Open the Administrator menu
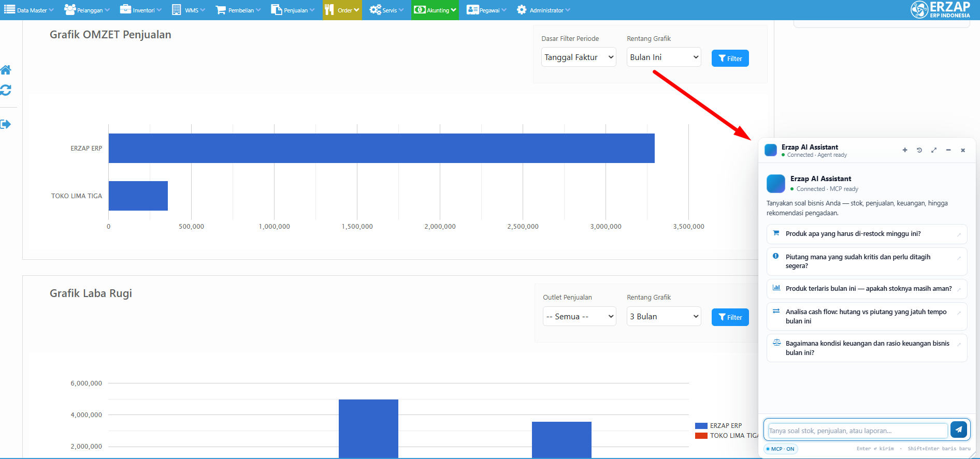980x459 pixels. click(x=543, y=10)
